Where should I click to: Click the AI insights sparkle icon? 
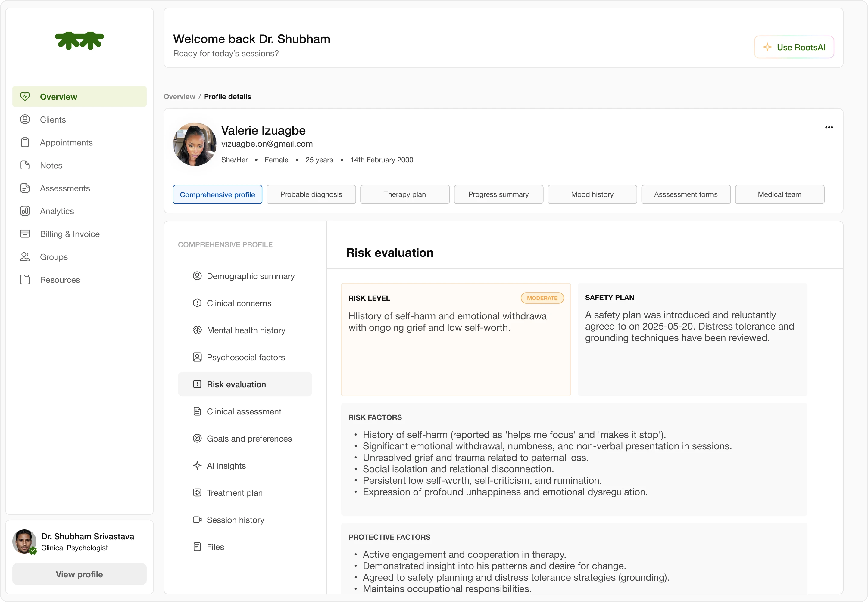pyautogui.click(x=197, y=465)
